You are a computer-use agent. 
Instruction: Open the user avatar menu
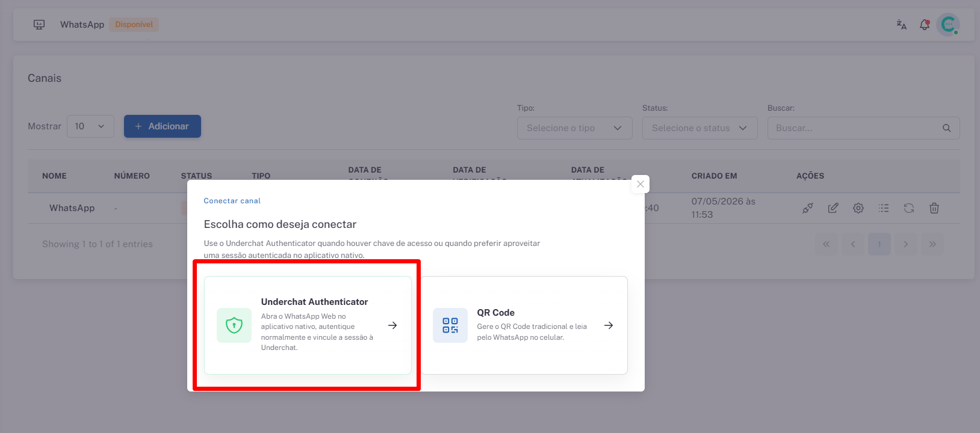pos(948,25)
